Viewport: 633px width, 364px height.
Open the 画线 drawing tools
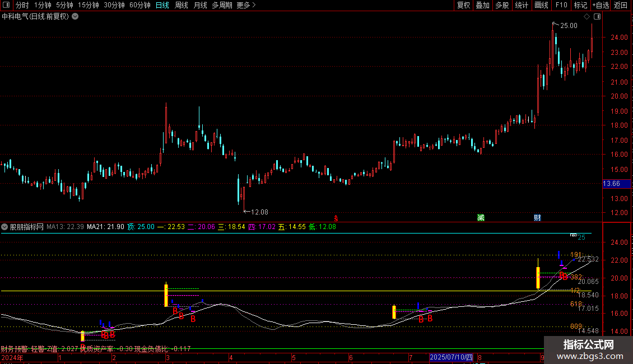point(541,5)
